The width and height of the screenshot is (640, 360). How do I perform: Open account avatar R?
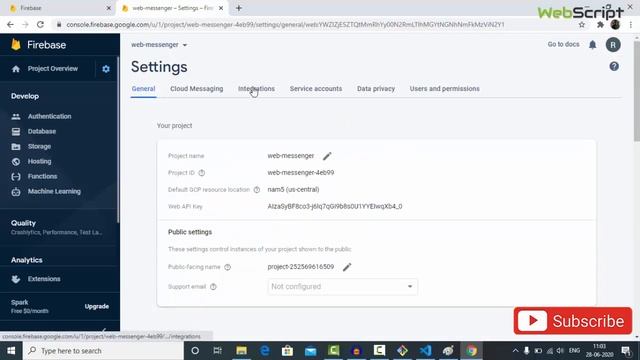click(613, 45)
